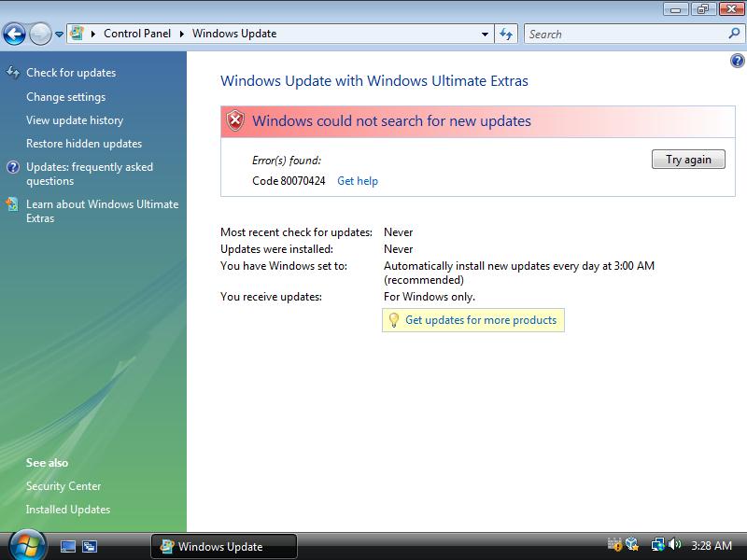Image resolution: width=747 pixels, height=560 pixels.
Task: Select Control Panel in the breadcrumb
Action: coord(136,34)
